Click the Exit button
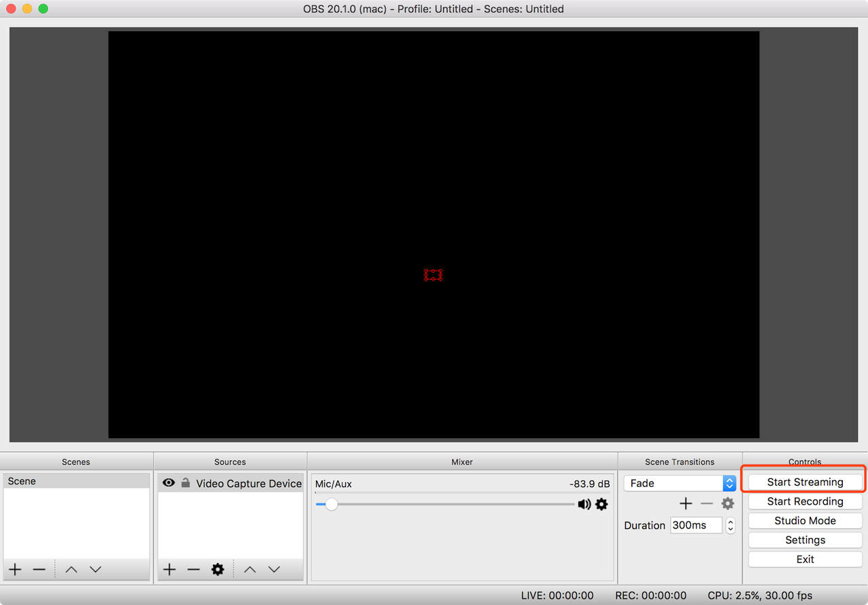Screen dimensions: 868x605 tap(805, 560)
